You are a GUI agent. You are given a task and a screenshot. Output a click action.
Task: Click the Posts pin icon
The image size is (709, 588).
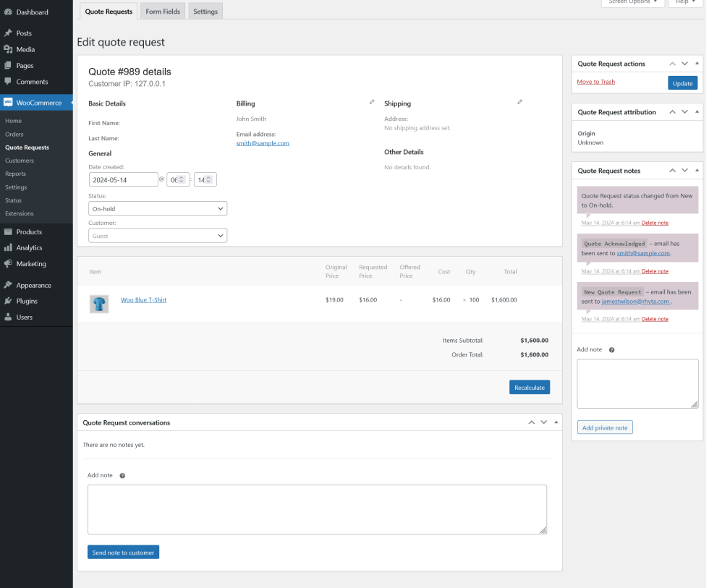tap(8, 33)
